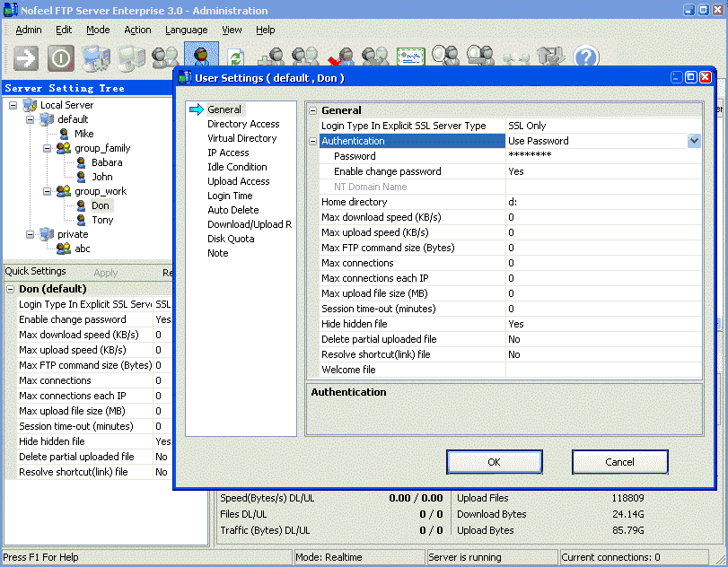Click Delete partial uploaded file No in dialog
The image size is (728, 567).
point(603,339)
